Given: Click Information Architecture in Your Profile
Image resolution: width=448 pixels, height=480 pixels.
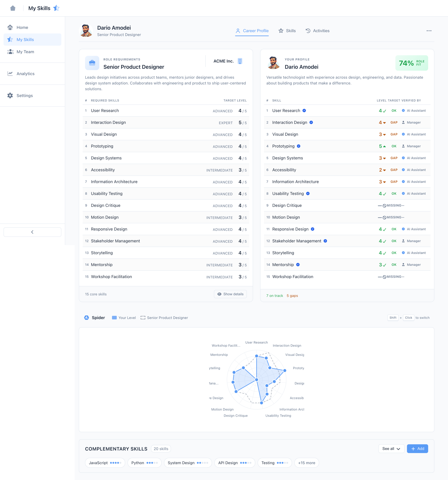Looking at the screenshot, I should pos(295,182).
